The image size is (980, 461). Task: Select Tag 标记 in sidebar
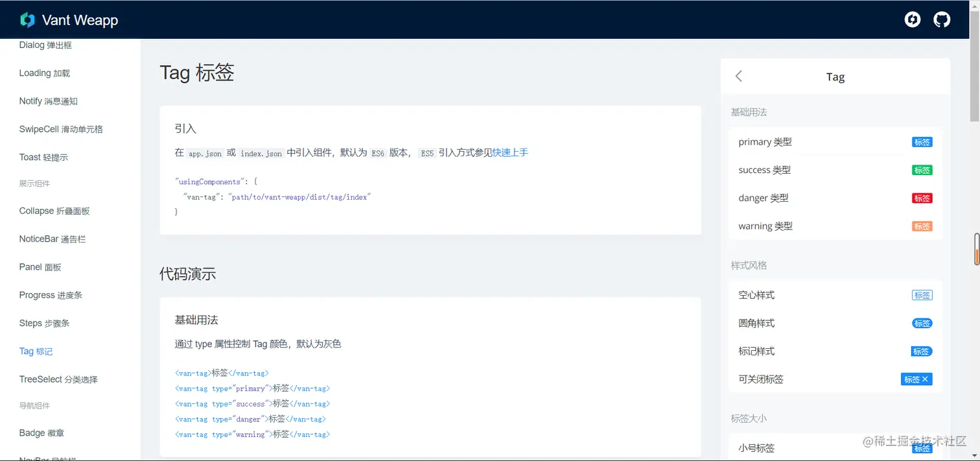coord(36,351)
